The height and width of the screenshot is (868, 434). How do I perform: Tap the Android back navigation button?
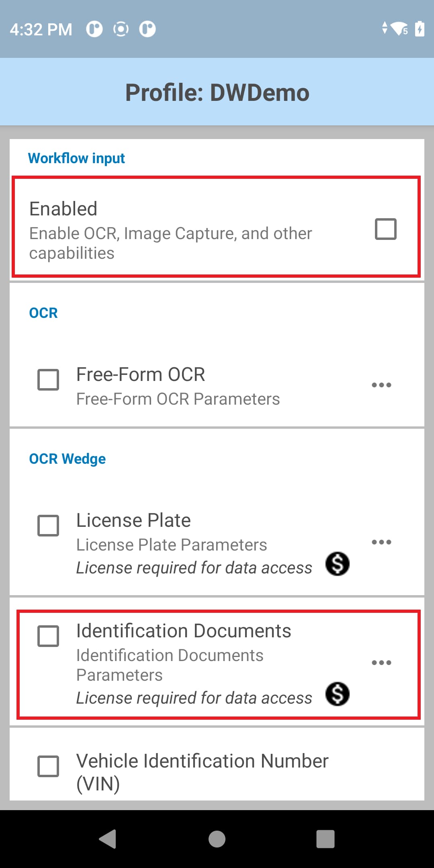coord(108,839)
